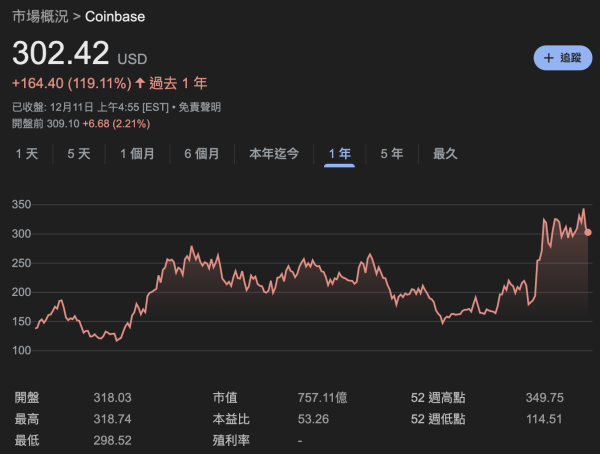Click the up arrow beside 過去 1 年

click(140, 83)
